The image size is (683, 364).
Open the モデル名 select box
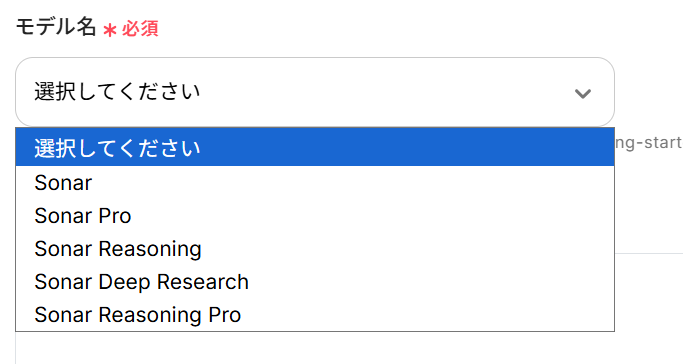(315, 92)
